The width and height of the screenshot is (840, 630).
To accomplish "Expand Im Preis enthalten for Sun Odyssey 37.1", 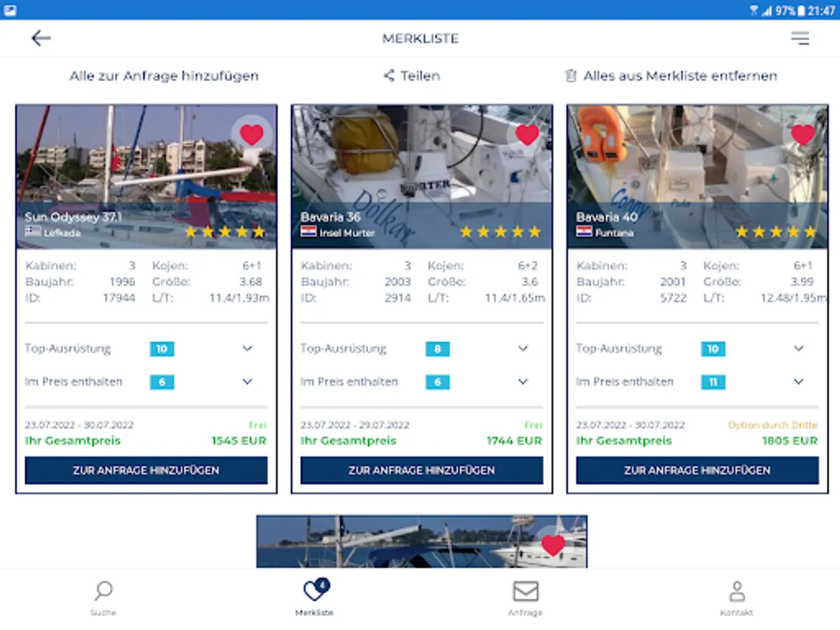I will [x=247, y=381].
